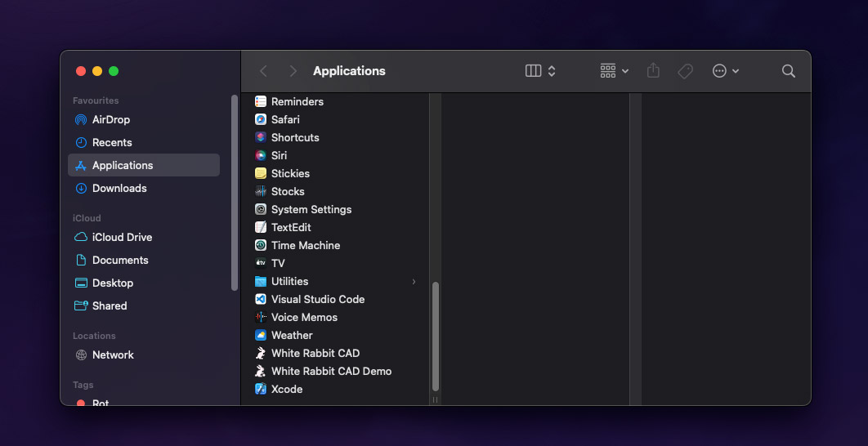Click the TextEdit app icon
This screenshot has width=868, height=446.
click(x=260, y=227)
